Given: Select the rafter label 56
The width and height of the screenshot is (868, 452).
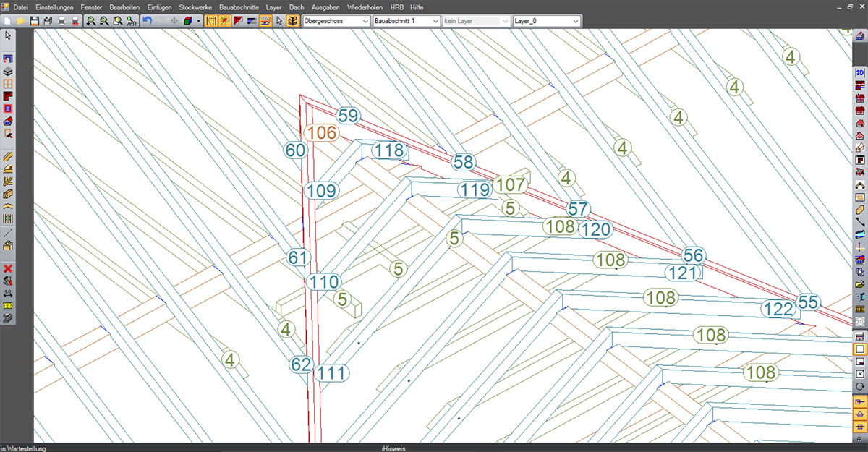Looking at the screenshot, I should 693,255.
